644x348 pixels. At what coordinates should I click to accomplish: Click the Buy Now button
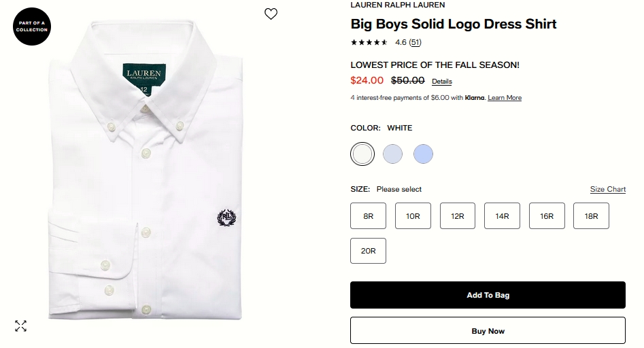click(x=488, y=331)
